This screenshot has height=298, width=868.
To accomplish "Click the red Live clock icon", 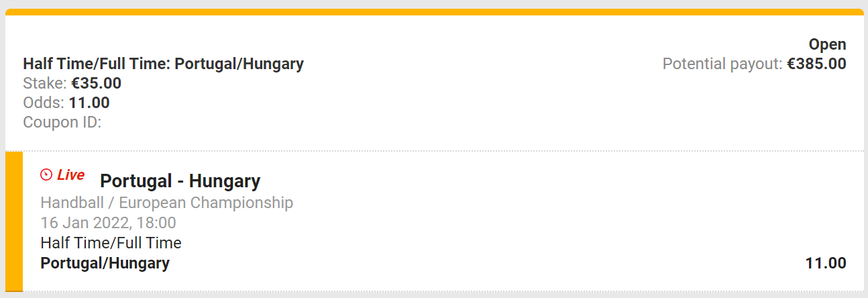I will [46, 175].
